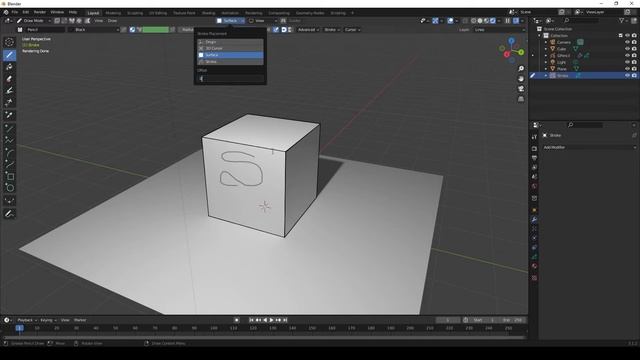Open the Marker menu in timeline
This screenshot has width=640, height=360.
[80, 320]
